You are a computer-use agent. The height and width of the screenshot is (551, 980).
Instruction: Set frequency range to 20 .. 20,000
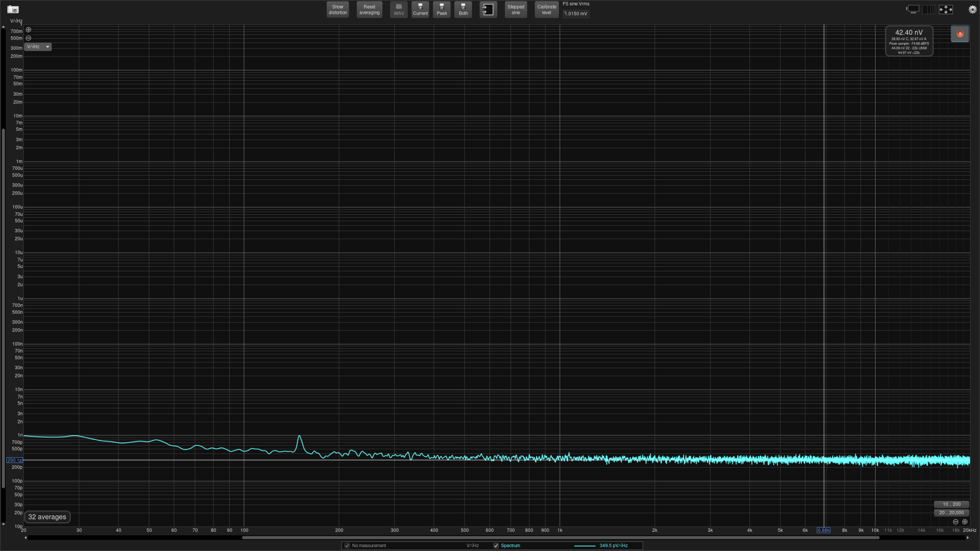951,513
